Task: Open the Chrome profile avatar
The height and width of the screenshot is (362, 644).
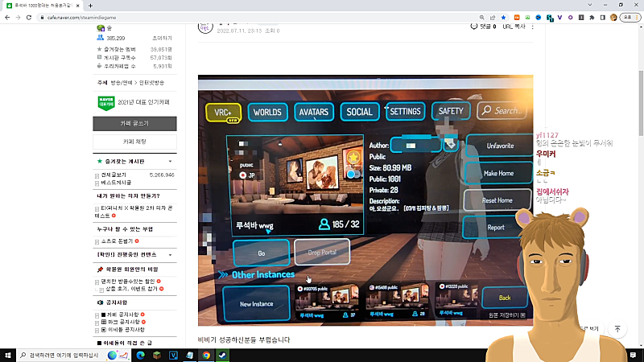Action: 613,18
